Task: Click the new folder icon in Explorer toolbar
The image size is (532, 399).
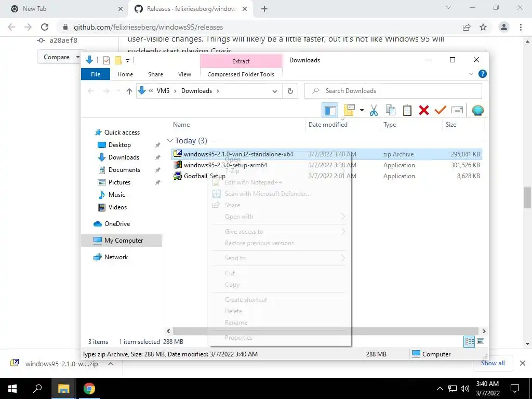Action: 349,110
